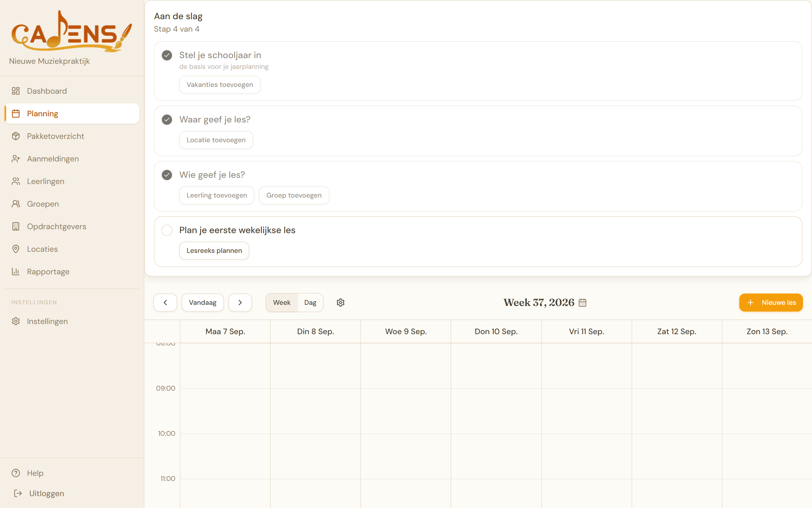Click the Locaties map pin icon

click(16, 249)
